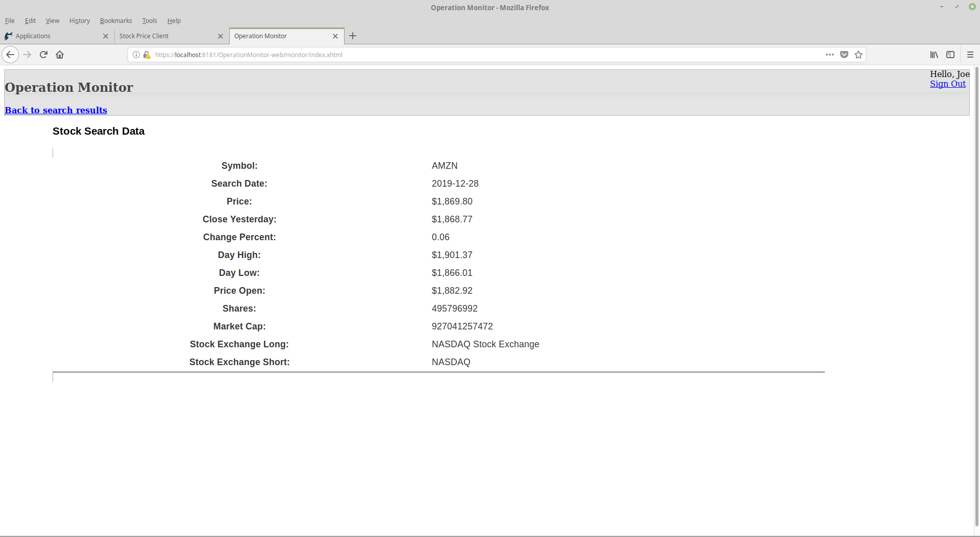
Task: Click the day high value $1,901.37
Action: pos(452,255)
